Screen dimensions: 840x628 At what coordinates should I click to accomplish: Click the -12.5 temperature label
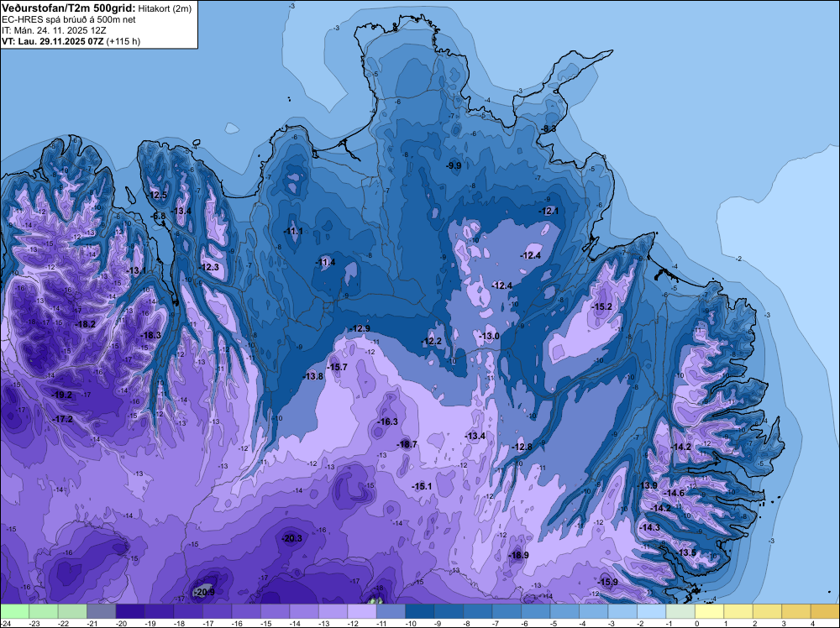click(x=158, y=195)
